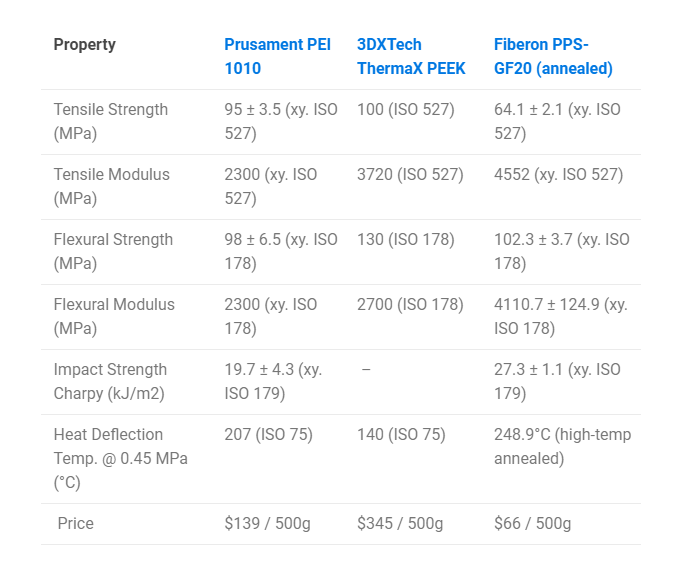Select the Tensile Strength (MPa) row label
The width and height of the screenshot is (693, 567).
[x=111, y=121]
